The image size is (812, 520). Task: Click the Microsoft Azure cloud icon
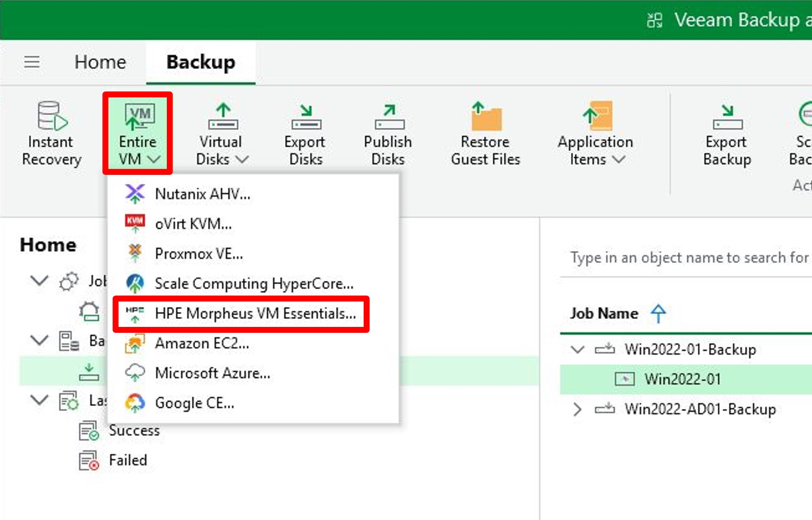[135, 373]
